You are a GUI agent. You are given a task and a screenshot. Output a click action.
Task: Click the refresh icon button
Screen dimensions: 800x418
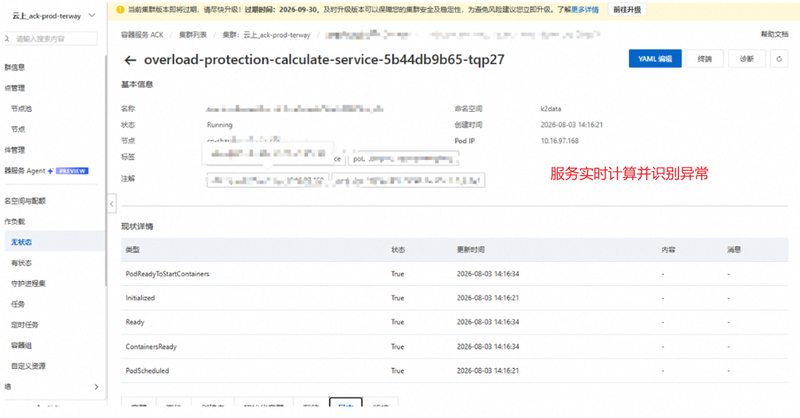[x=779, y=59]
